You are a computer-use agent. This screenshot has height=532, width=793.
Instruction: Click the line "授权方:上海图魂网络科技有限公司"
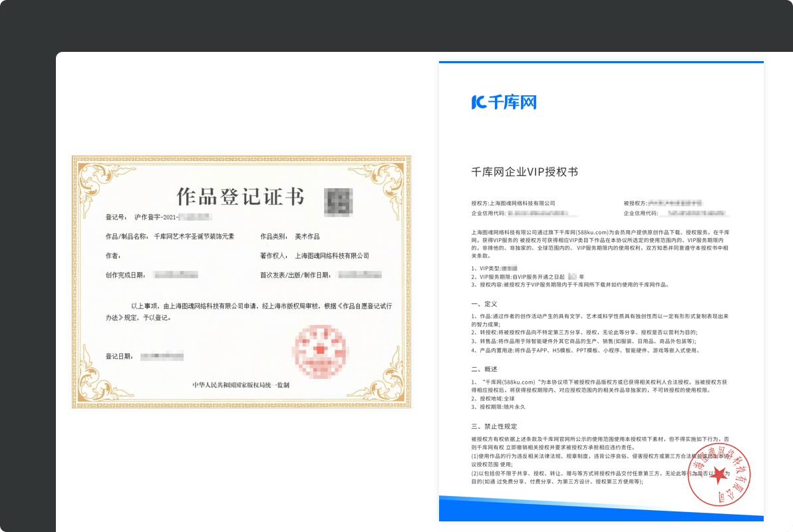514,203
